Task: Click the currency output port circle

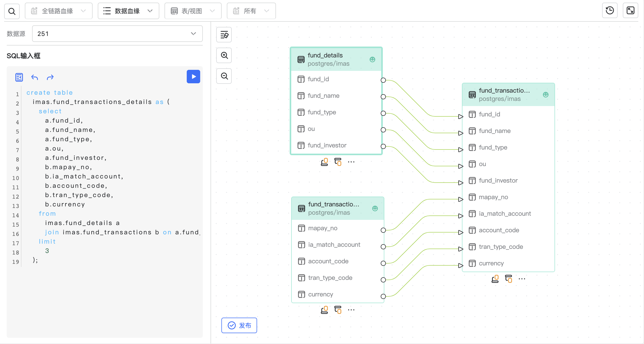Action: click(x=383, y=296)
